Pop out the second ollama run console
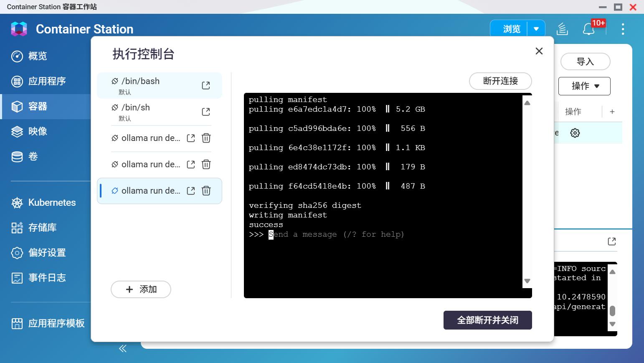 coord(191,164)
